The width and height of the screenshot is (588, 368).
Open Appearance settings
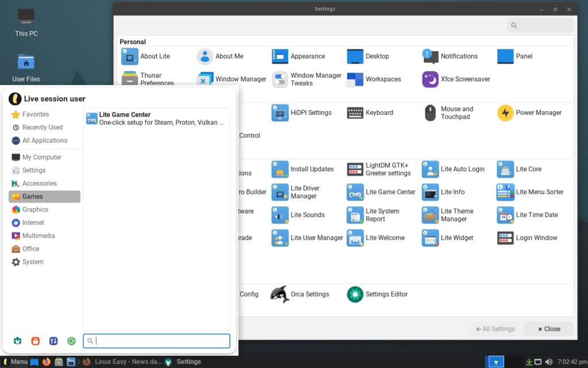299,56
